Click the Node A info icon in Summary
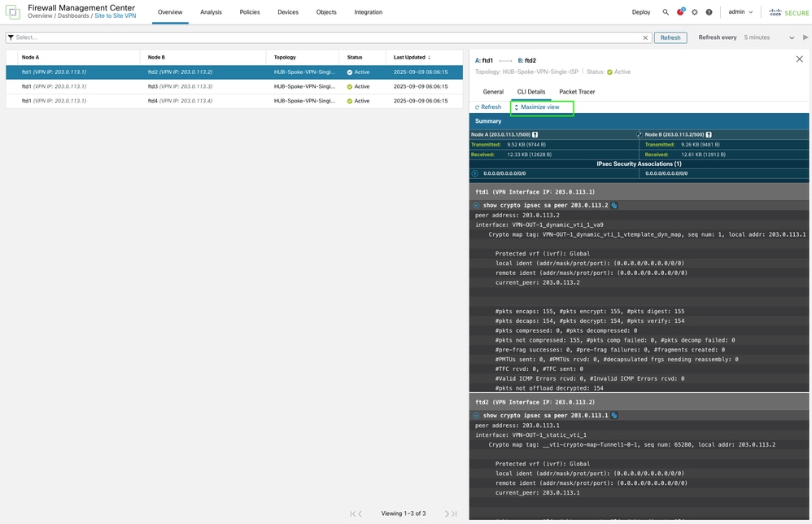Image resolution: width=812 pixels, height=524 pixels. point(535,134)
